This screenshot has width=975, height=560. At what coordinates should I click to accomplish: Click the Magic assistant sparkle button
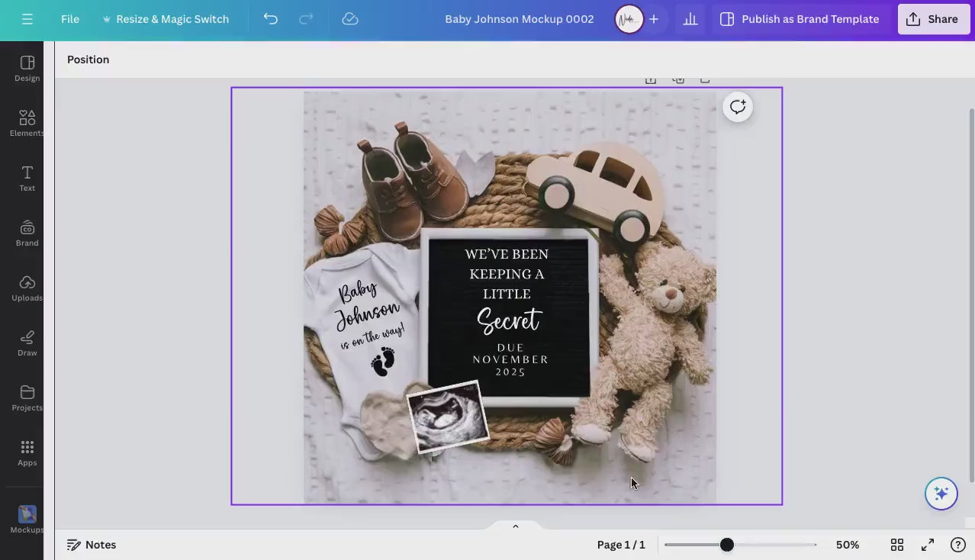pos(941,494)
